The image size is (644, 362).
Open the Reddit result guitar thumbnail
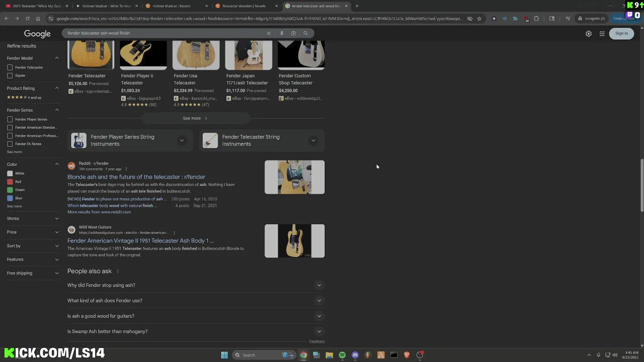tap(294, 177)
